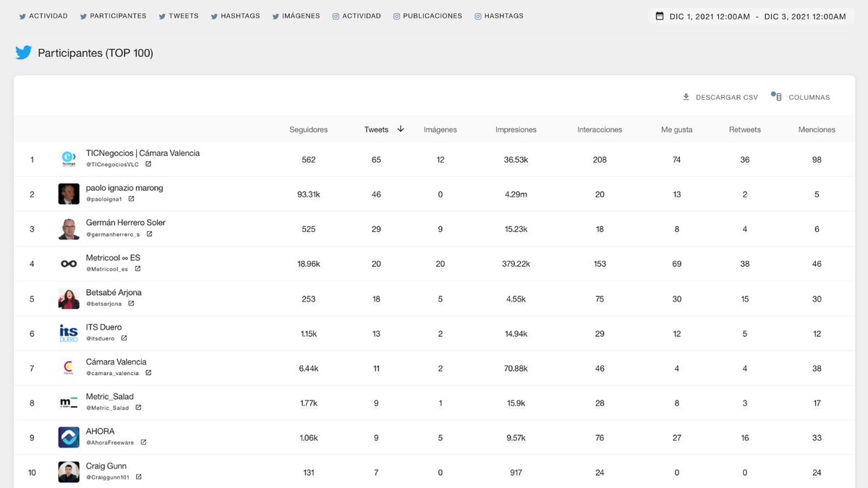Click Betsabé Arjona's profile photo
This screenshot has height=488, width=868.
point(69,299)
